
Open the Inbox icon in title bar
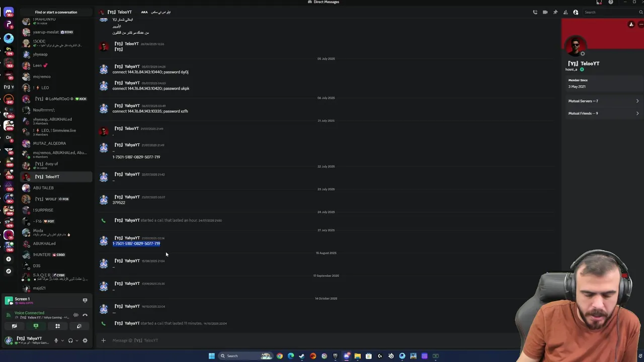pyautogui.click(x=599, y=2)
